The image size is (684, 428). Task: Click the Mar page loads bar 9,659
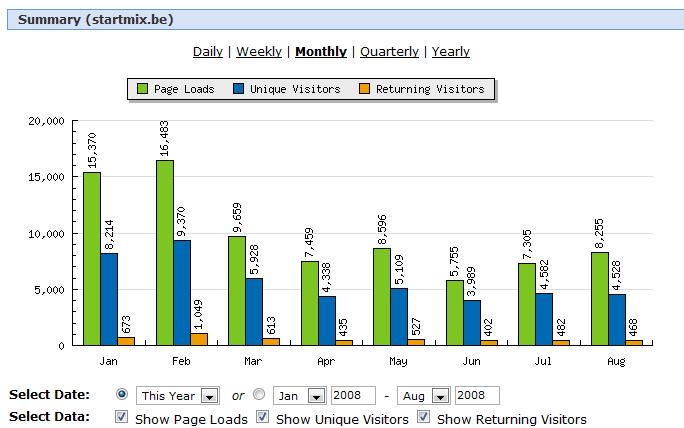coord(237,291)
